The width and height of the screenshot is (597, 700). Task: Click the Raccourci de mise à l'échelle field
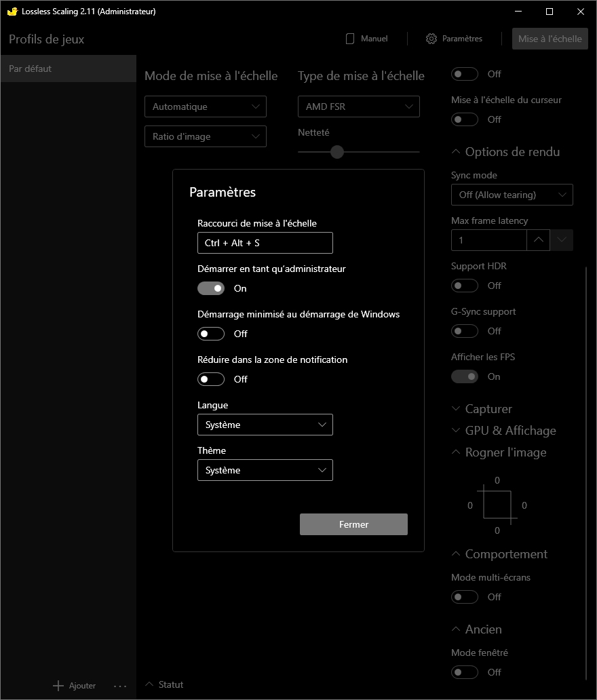(x=265, y=243)
